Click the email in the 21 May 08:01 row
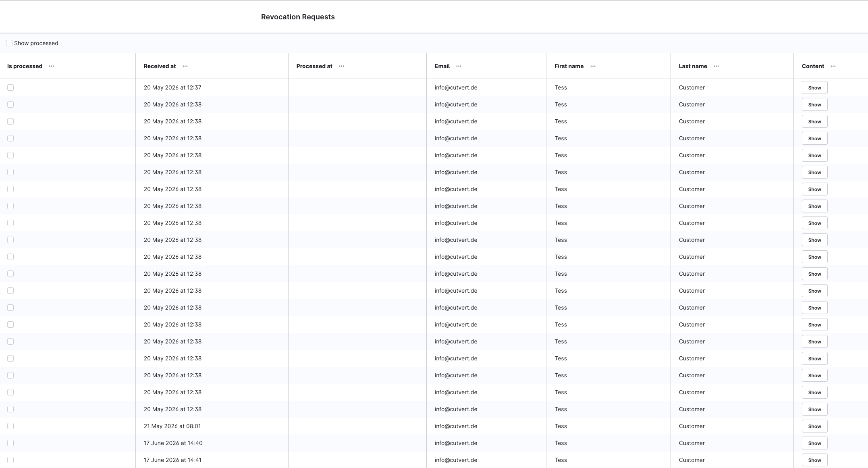 456,426
